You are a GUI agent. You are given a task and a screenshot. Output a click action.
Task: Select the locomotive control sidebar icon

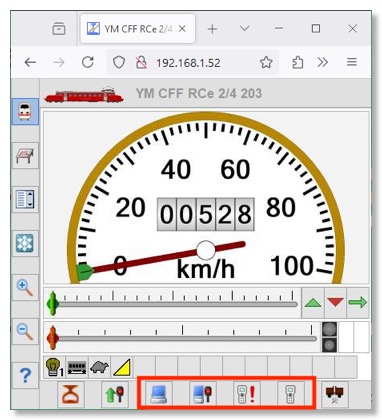[x=25, y=112]
